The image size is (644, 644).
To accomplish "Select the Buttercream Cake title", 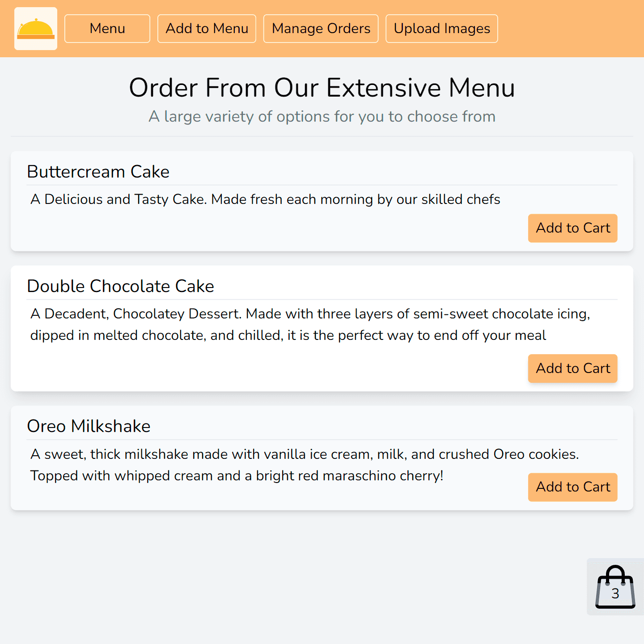I will [x=98, y=172].
